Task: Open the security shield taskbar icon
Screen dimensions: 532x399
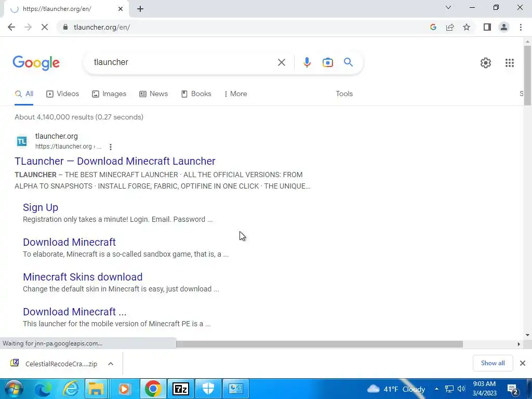Action: [208, 389]
